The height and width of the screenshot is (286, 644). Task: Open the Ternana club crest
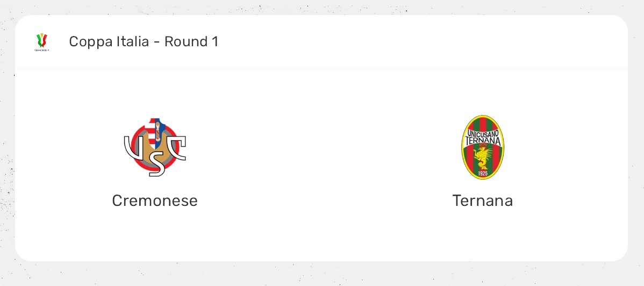[482, 147]
